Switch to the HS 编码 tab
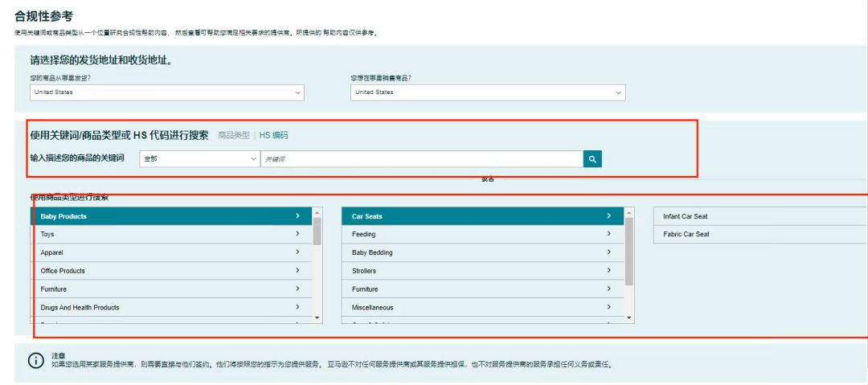Image resolution: width=868 pixels, height=385 pixels. 273,135
